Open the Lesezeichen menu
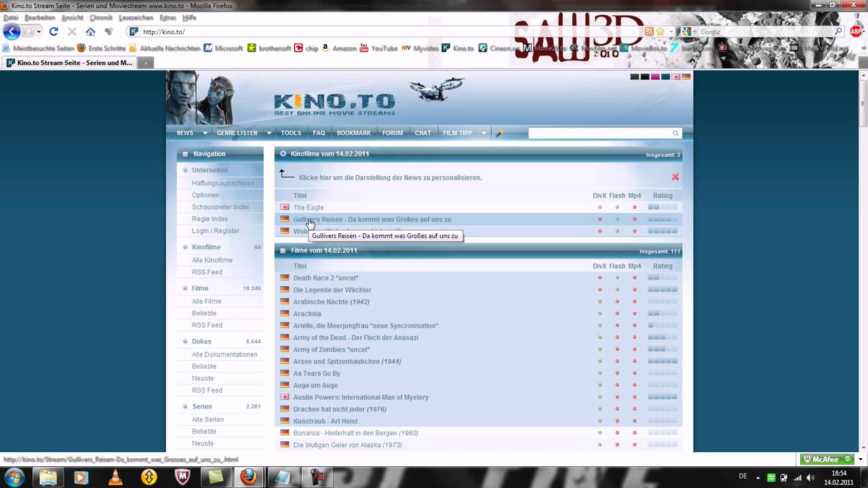The height and width of the screenshot is (488, 868). click(136, 18)
